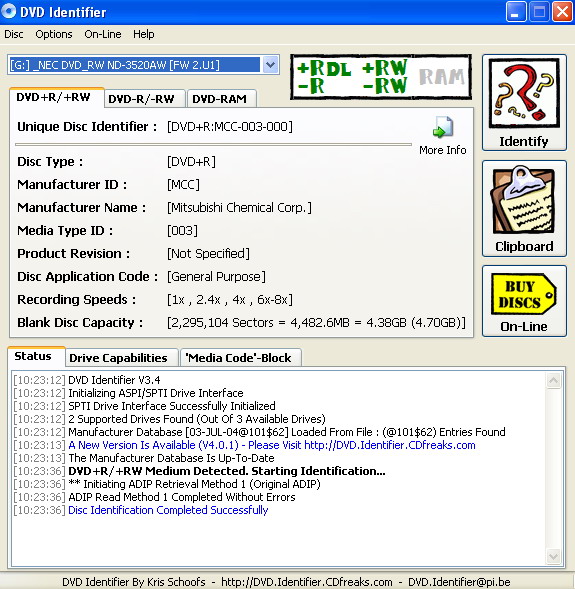Click the Recording Speeds value
Screen dimensions: 575x589
(230, 300)
